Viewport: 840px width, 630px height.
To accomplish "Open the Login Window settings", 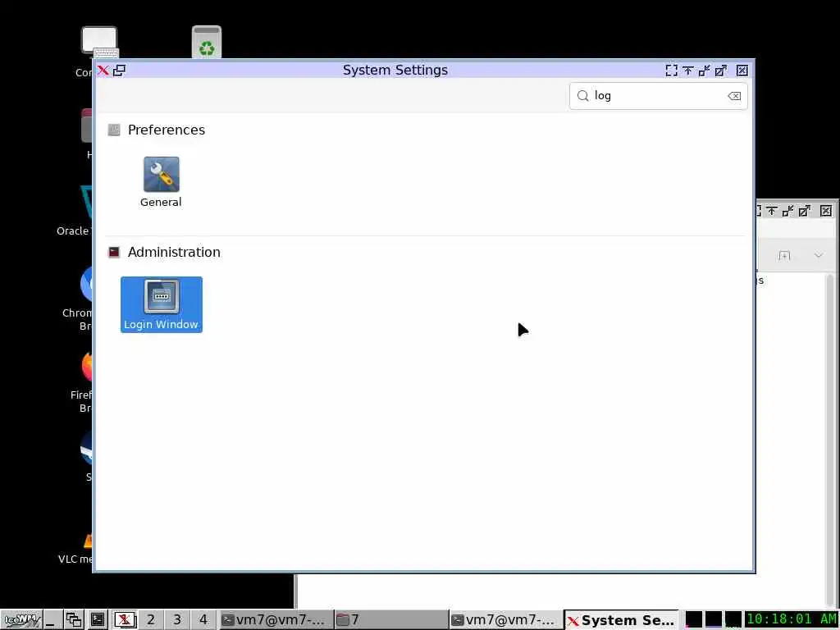I will pyautogui.click(x=162, y=304).
